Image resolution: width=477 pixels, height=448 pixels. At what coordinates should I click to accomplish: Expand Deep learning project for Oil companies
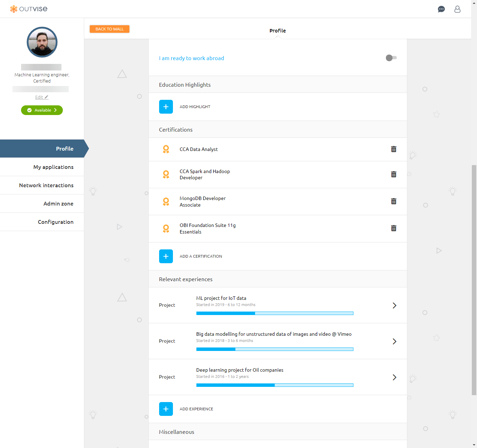pos(394,377)
